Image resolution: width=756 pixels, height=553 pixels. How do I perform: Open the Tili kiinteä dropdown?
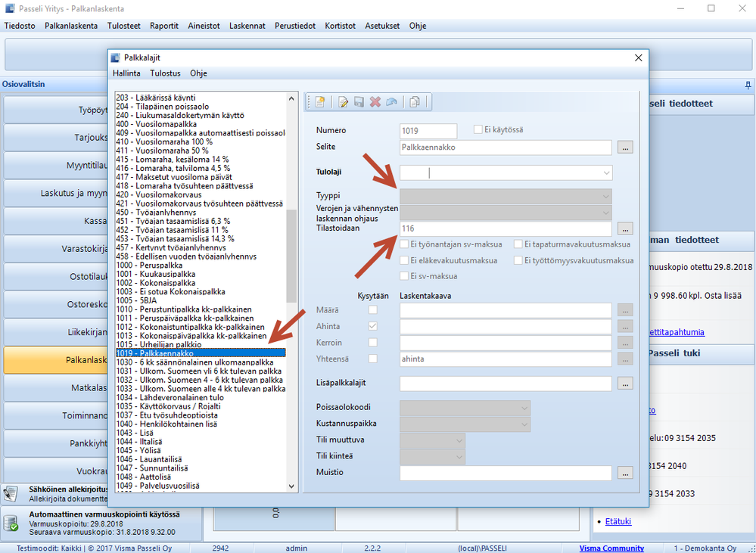click(x=459, y=457)
